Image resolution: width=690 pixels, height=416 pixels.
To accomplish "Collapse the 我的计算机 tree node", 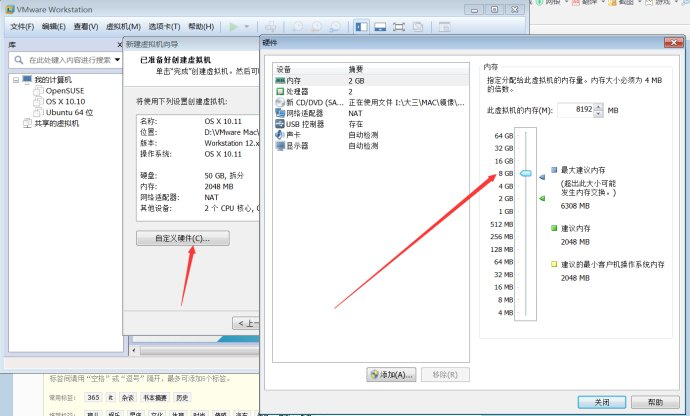I will click(x=16, y=80).
